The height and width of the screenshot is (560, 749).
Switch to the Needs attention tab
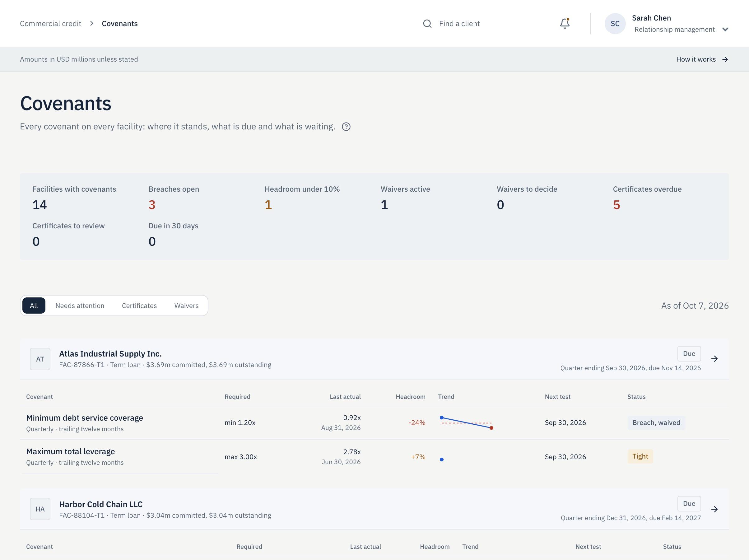click(80, 306)
